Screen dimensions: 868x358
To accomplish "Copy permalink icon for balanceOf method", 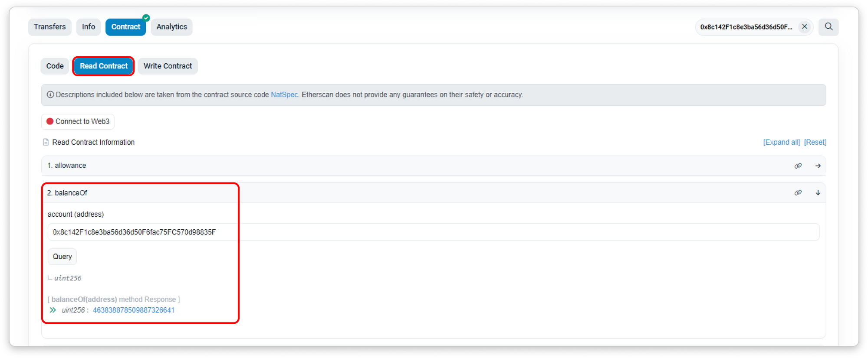I will [798, 193].
